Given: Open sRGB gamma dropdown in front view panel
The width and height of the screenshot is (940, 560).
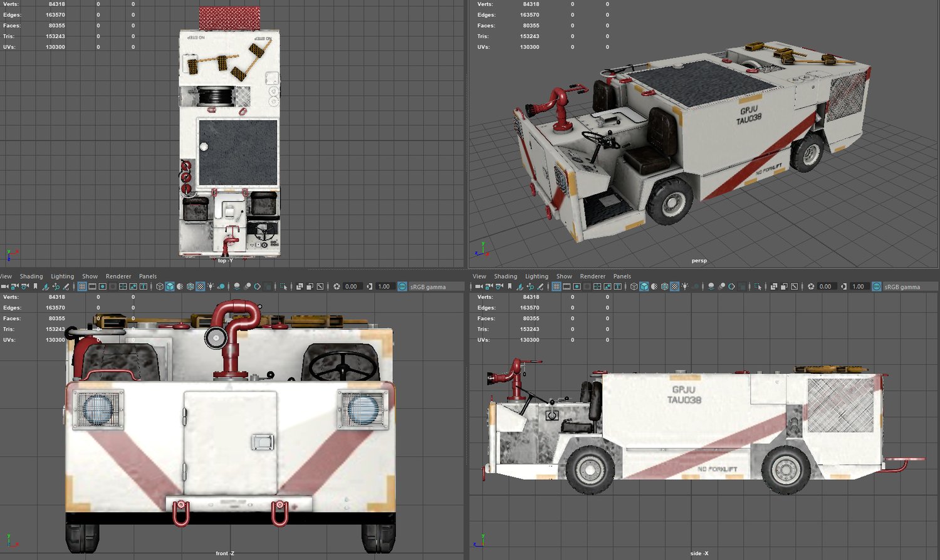Looking at the screenshot, I should click(428, 287).
